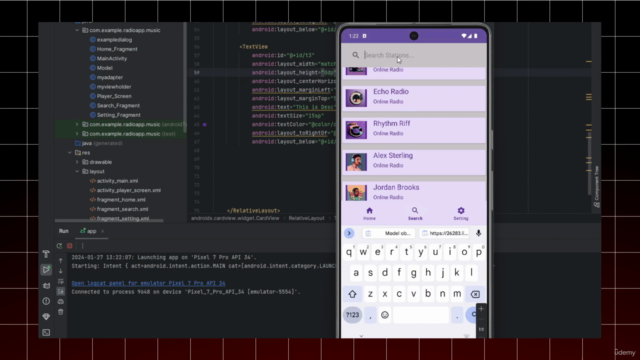Image resolution: width=640 pixels, height=360 pixels.
Task: Expand the drawable folder
Action: tap(77, 162)
